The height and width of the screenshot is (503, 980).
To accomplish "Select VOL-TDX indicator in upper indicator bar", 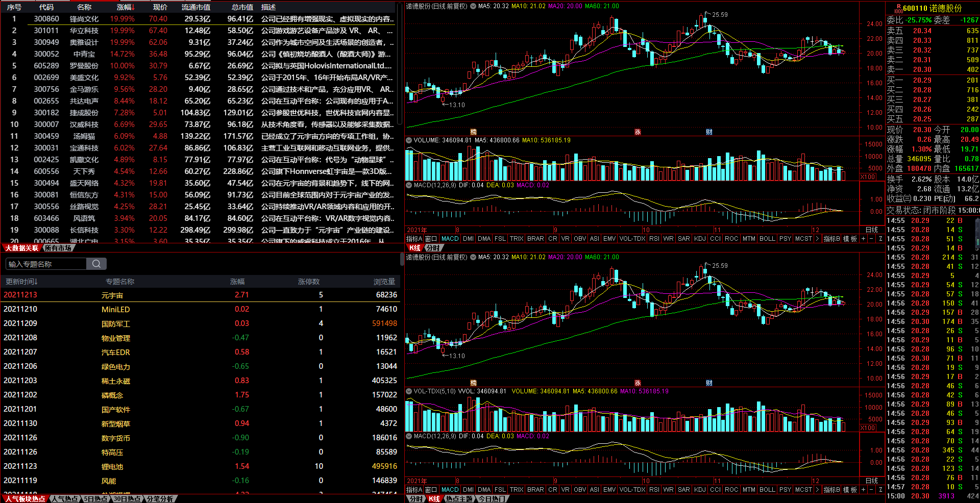I will click(632, 239).
